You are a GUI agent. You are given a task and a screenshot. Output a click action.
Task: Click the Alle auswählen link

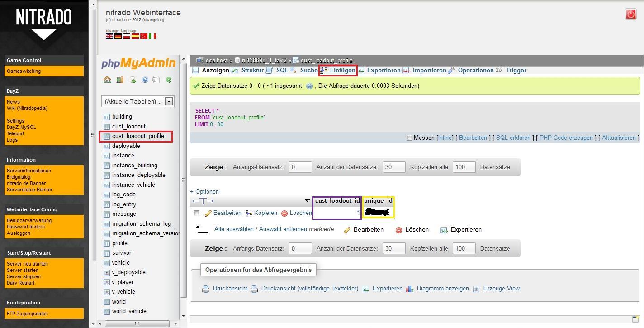coord(234,229)
